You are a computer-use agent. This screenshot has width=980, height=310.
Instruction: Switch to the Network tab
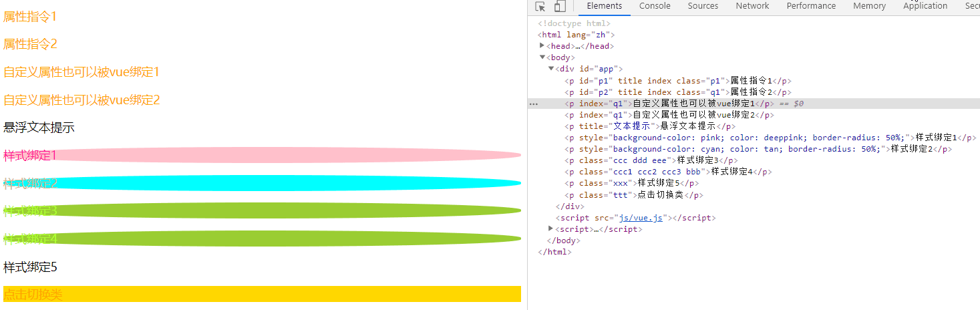pos(752,6)
